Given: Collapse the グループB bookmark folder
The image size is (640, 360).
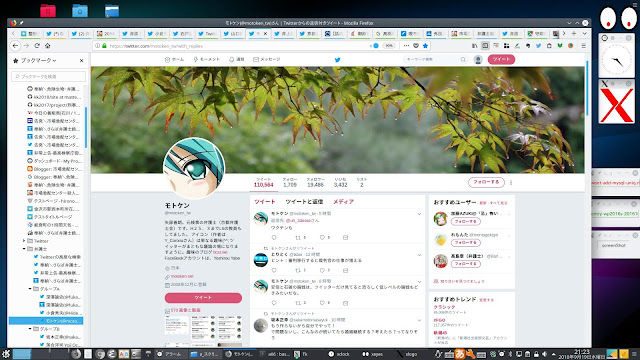Looking at the screenshot, I should (x=30, y=329).
